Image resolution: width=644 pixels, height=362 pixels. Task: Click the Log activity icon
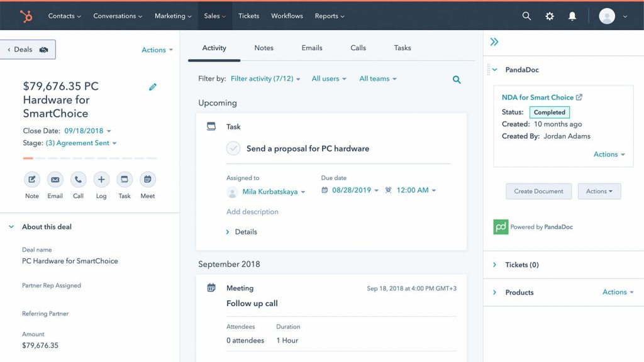pos(101,179)
